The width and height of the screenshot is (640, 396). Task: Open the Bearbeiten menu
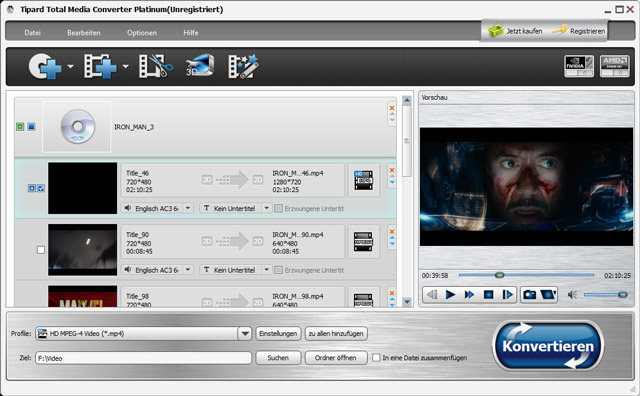pyautogui.click(x=84, y=33)
